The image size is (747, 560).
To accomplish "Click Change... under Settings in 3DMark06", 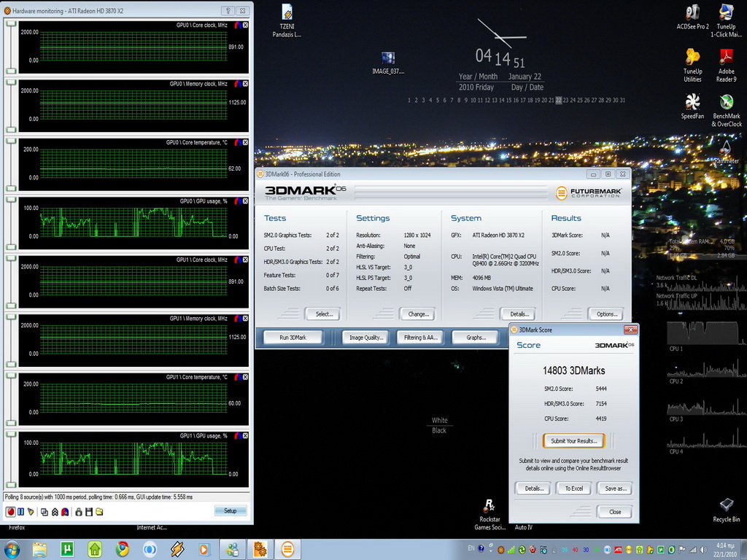I will (x=418, y=314).
